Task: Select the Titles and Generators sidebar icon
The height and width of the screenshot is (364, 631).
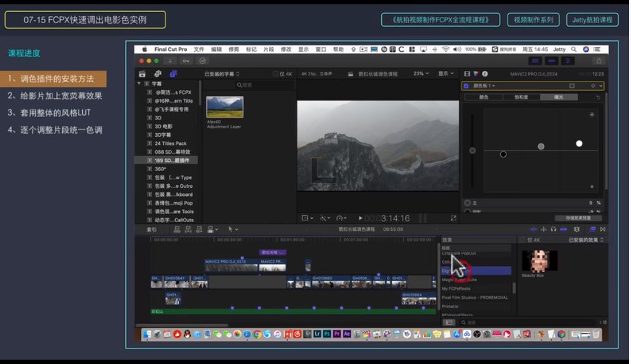Action: tap(173, 74)
